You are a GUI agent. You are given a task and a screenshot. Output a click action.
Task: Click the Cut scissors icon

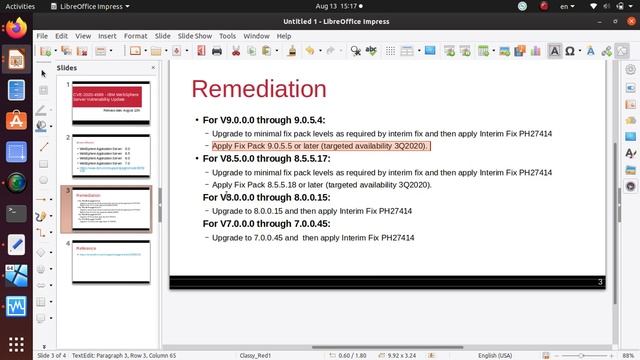coord(236,51)
